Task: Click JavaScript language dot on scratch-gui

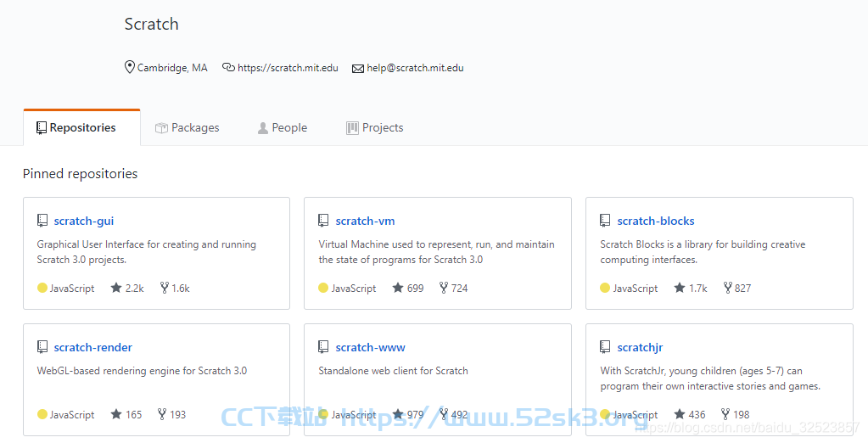Action: coord(42,288)
